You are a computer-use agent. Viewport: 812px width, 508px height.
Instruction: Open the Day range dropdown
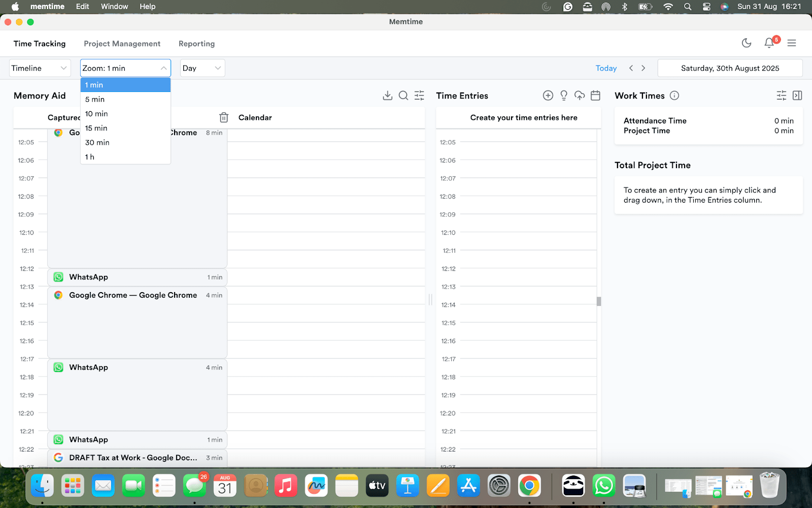click(202, 68)
